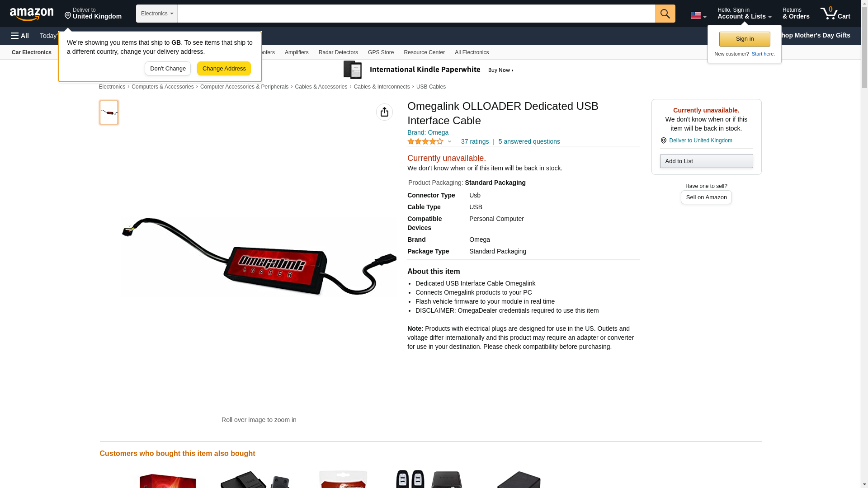Select the product image thumbnail
Screen dimensions: 868x488
[x=109, y=113]
